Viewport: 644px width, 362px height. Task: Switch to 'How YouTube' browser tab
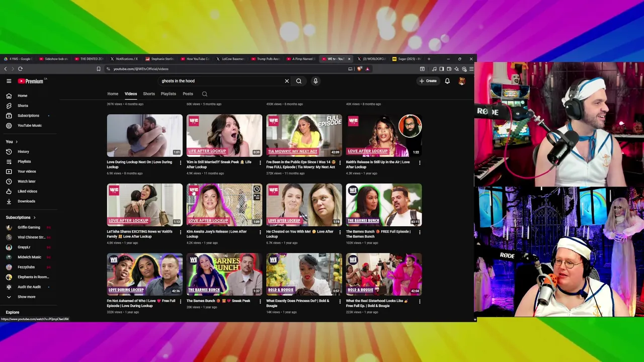click(195, 59)
